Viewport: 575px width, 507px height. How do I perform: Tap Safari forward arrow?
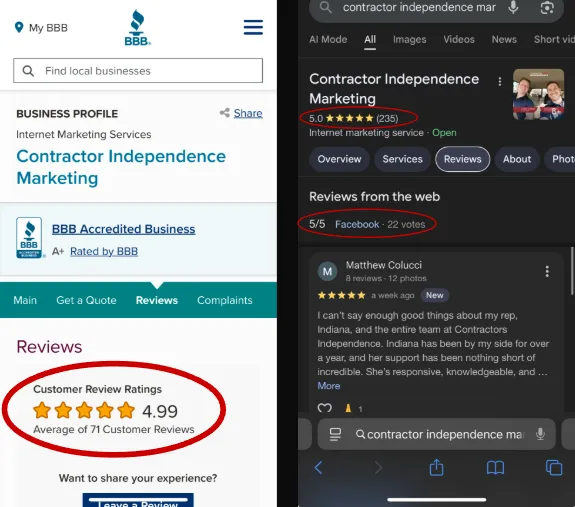click(378, 468)
